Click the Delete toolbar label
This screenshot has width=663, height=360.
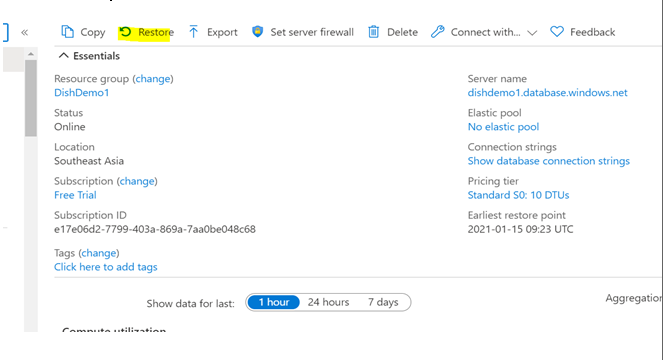point(402,32)
